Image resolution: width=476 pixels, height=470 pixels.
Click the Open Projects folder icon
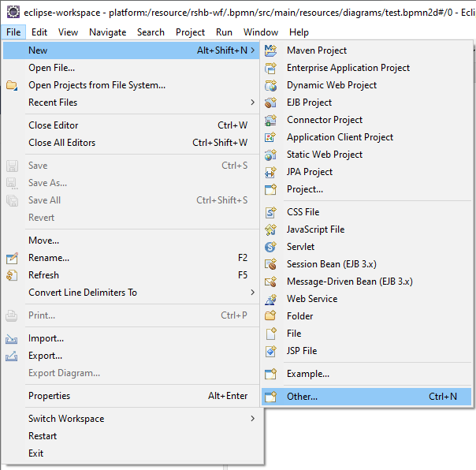12,85
